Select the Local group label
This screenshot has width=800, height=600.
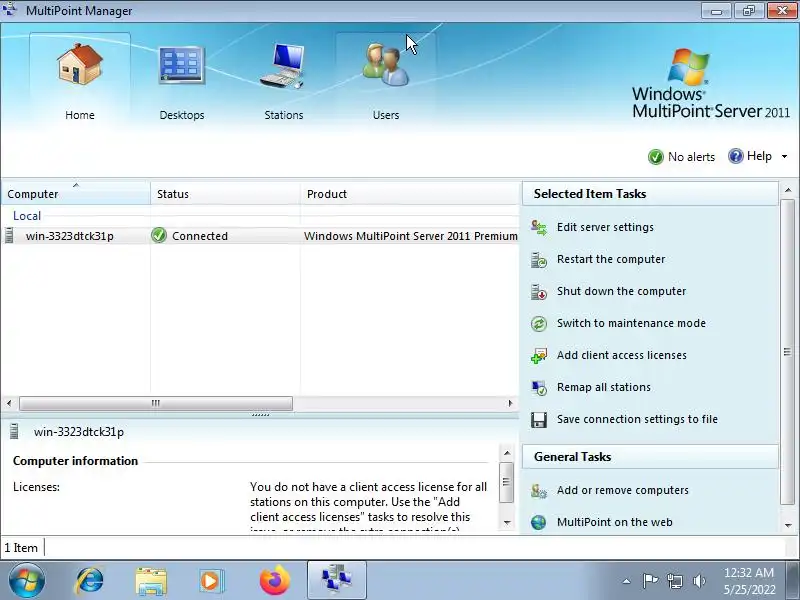pyautogui.click(x=27, y=216)
